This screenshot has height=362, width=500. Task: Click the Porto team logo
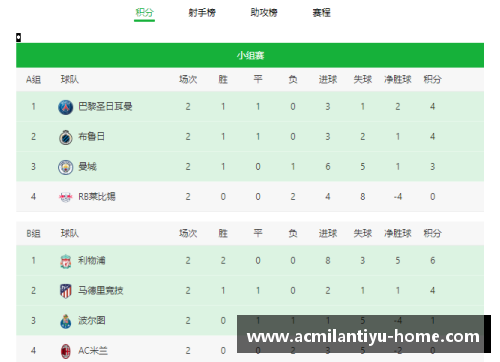(x=66, y=321)
